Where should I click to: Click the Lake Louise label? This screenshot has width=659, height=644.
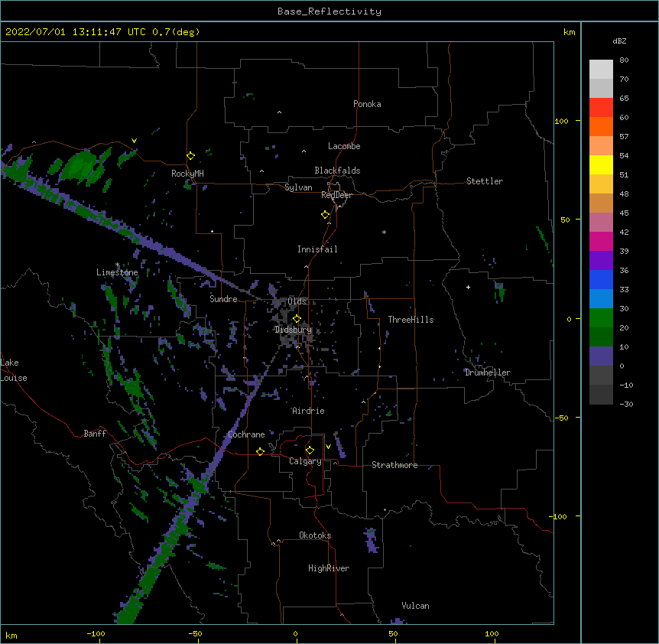14,370
